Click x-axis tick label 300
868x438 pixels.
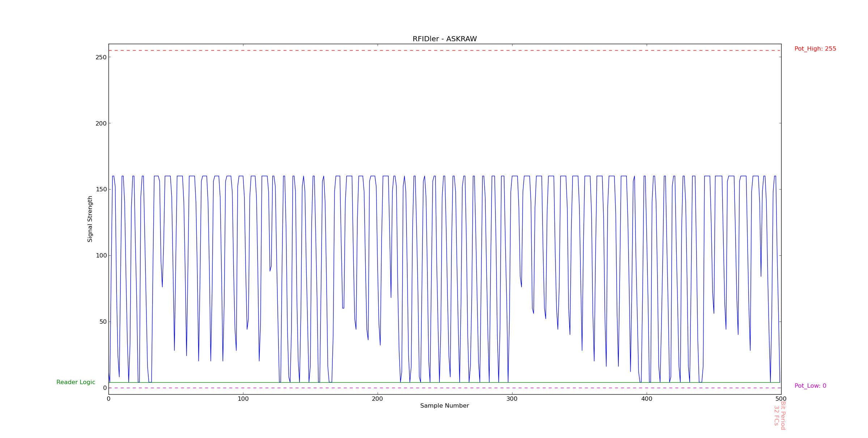pos(512,399)
